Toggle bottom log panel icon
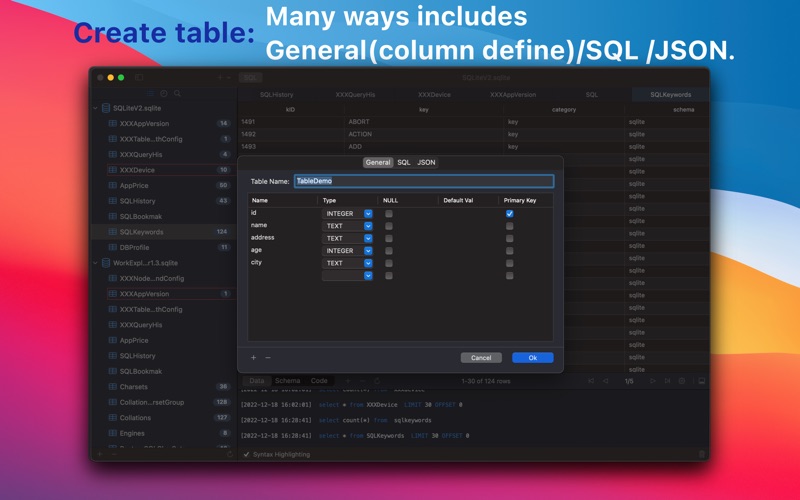Viewport: 800px width, 500px height. point(702,381)
